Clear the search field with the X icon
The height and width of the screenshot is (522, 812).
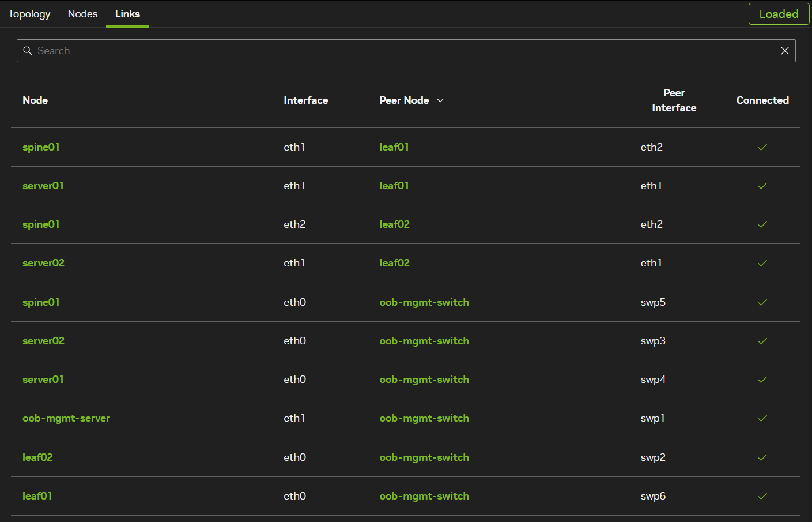click(784, 51)
